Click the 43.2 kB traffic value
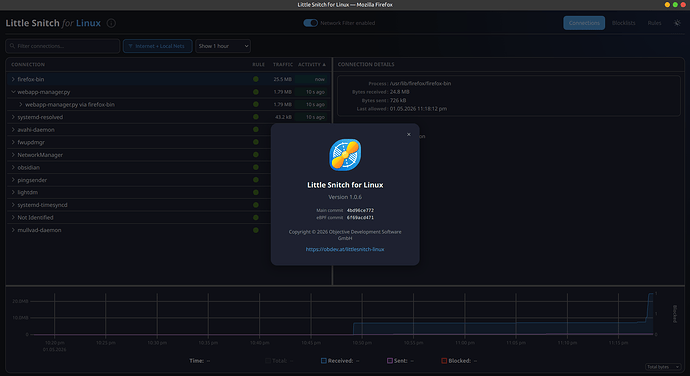 coord(283,117)
